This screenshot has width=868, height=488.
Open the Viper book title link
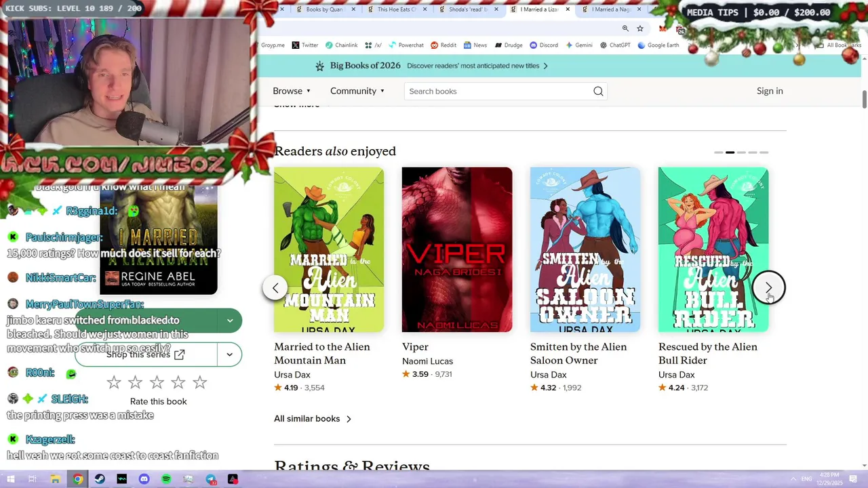pyautogui.click(x=415, y=347)
